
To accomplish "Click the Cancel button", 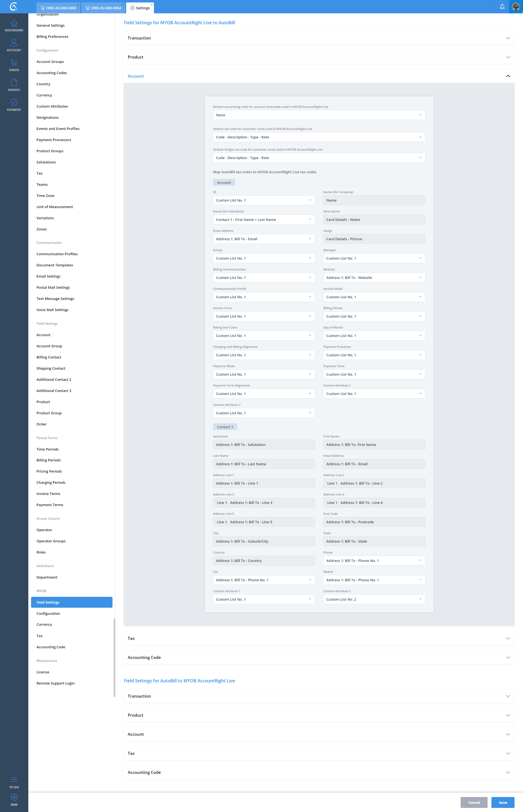I will pyautogui.click(x=473, y=802).
